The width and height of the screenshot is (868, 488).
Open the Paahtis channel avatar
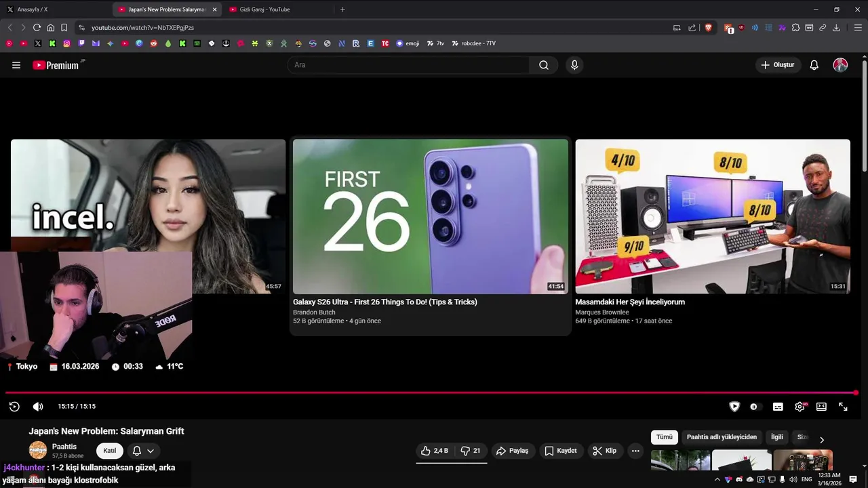pos(38,450)
